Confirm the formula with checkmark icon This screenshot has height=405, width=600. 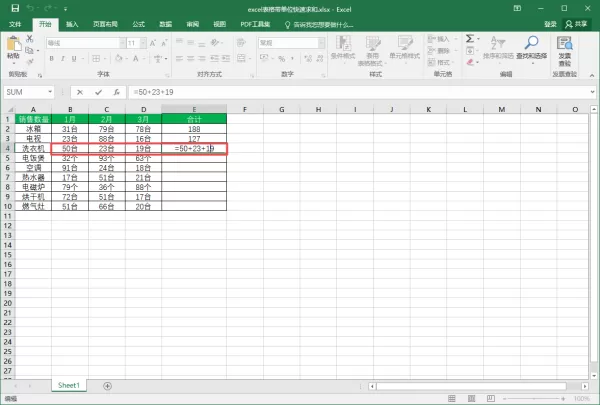coord(98,92)
